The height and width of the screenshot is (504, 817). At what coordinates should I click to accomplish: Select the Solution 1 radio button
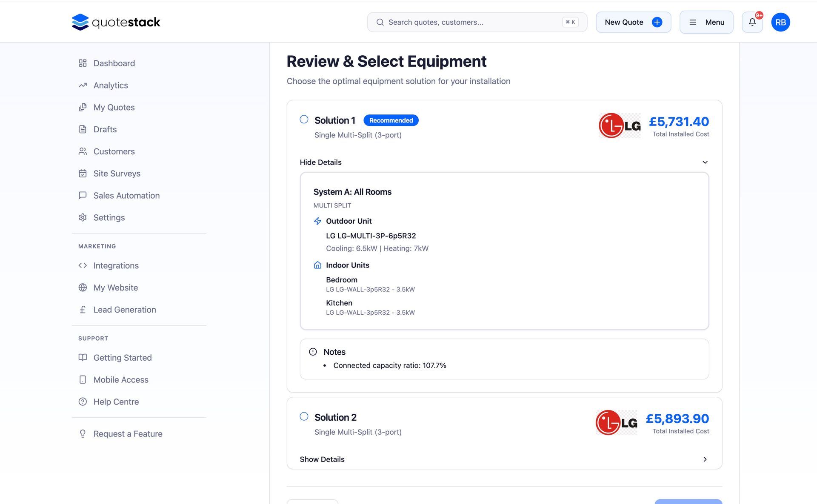[x=304, y=120]
